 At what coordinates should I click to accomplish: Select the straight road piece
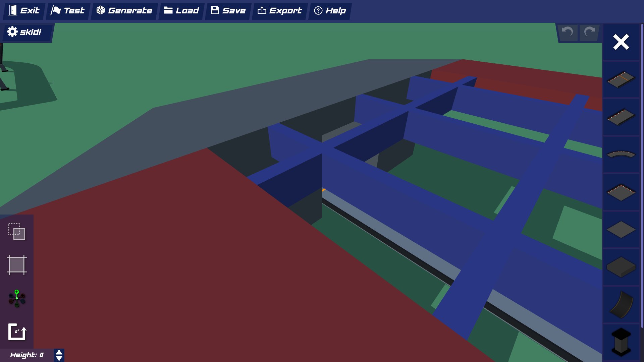(x=621, y=117)
